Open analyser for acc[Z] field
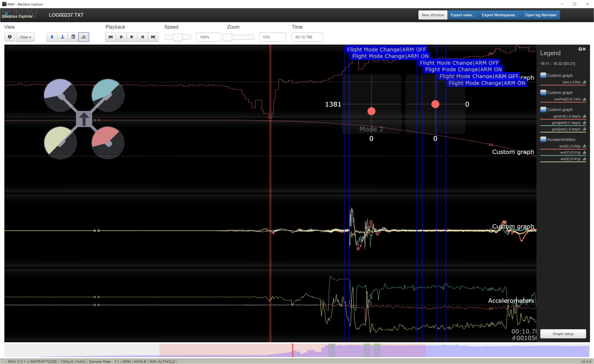Image resolution: width=594 pixels, height=364 pixels. click(x=584, y=159)
